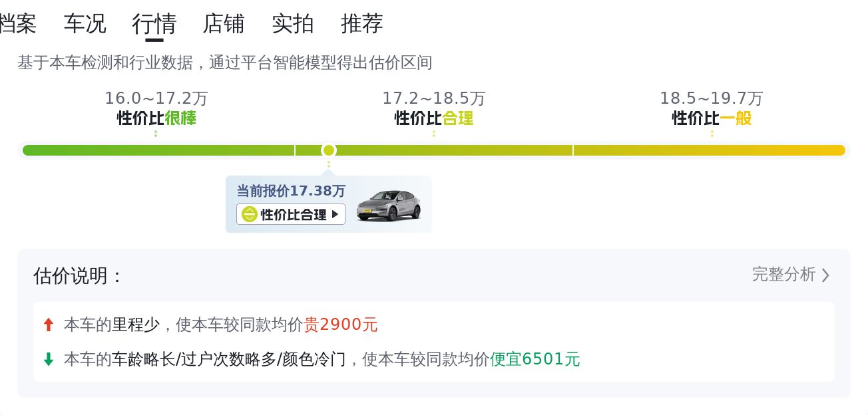
Task: Switch to the 车况 tab
Action: 85,24
